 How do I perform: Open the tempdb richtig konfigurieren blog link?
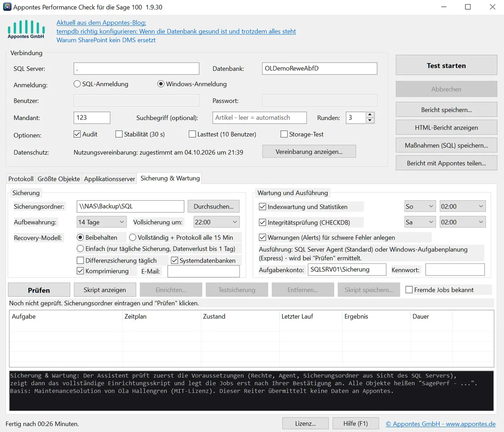[176, 31]
